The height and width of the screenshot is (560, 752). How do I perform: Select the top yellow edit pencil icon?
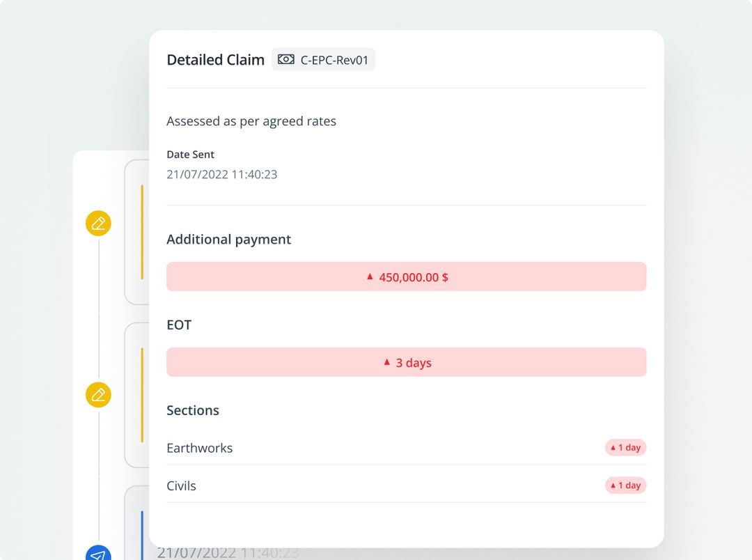click(98, 223)
